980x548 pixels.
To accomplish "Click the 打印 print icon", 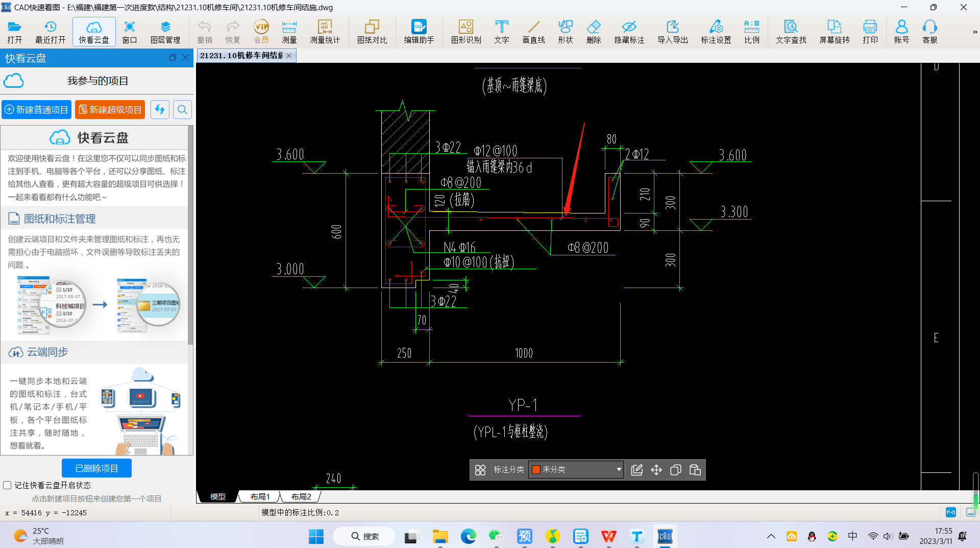I will [870, 32].
